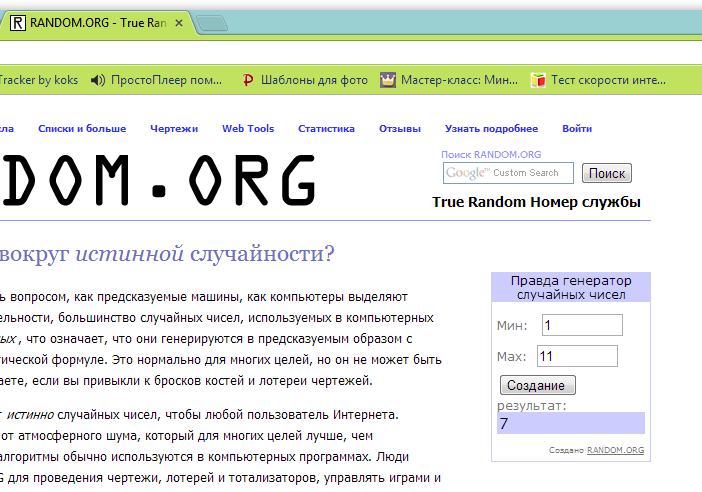702x492 pixels.
Task: Click the Поиск search button
Action: point(607,173)
